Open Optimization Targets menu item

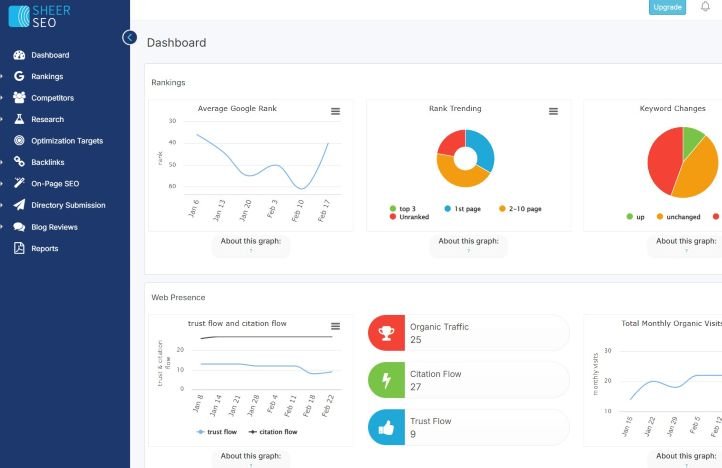(x=67, y=141)
